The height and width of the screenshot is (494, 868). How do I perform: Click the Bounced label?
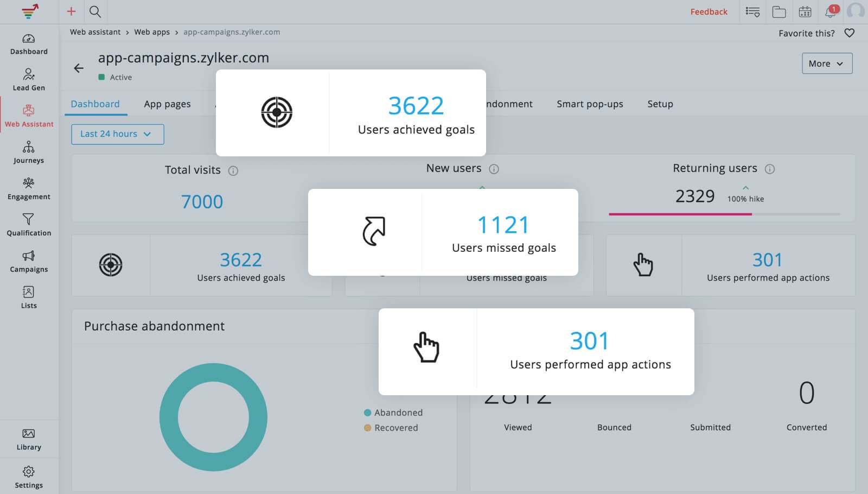coord(614,427)
